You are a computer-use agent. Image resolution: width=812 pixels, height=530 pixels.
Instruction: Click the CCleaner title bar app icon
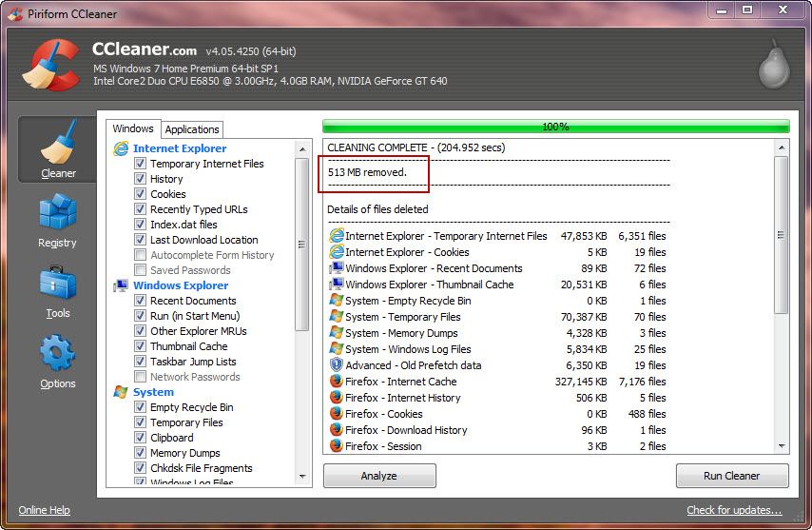point(15,13)
